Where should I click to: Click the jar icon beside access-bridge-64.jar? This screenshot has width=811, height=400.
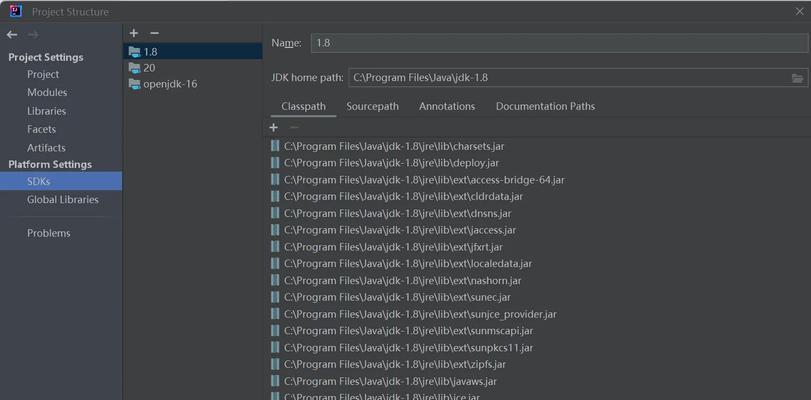[x=275, y=180]
